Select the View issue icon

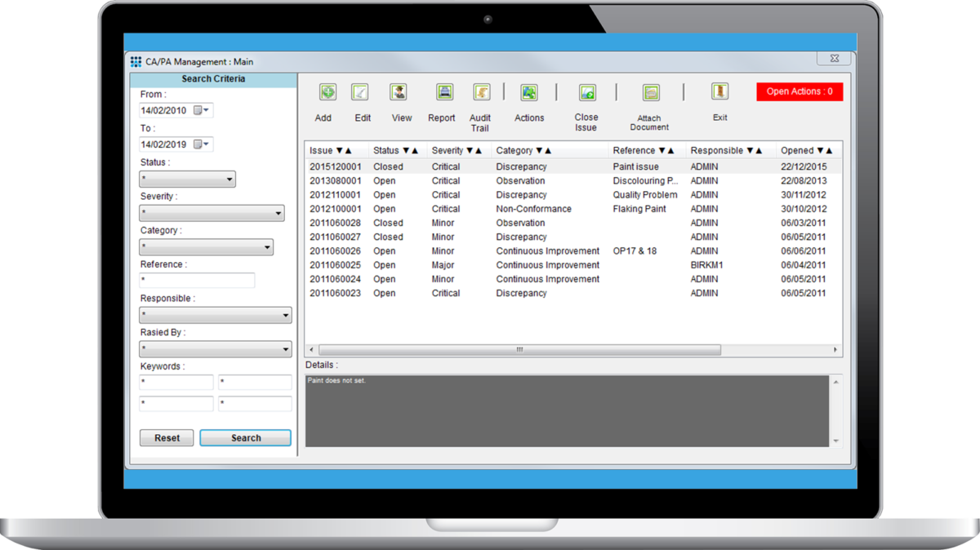click(399, 92)
